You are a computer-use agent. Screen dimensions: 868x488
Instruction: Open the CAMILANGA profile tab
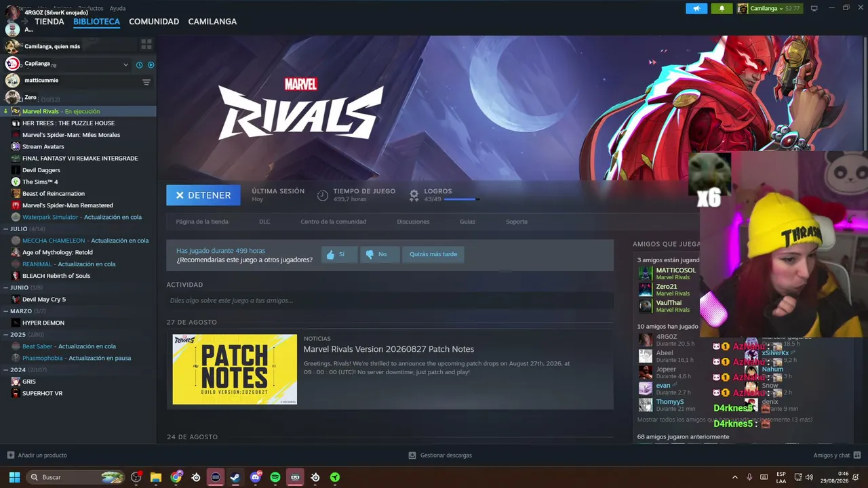click(212, 22)
